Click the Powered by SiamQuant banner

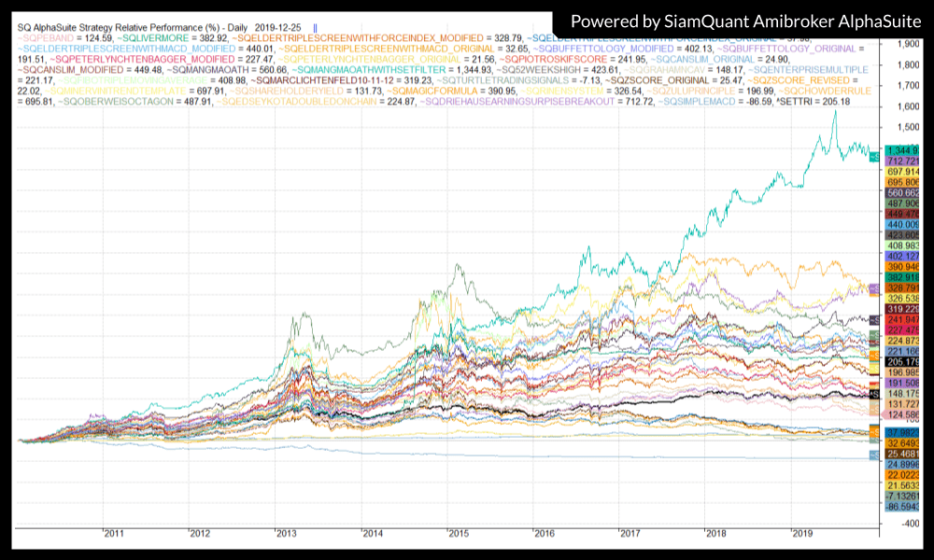click(738, 21)
